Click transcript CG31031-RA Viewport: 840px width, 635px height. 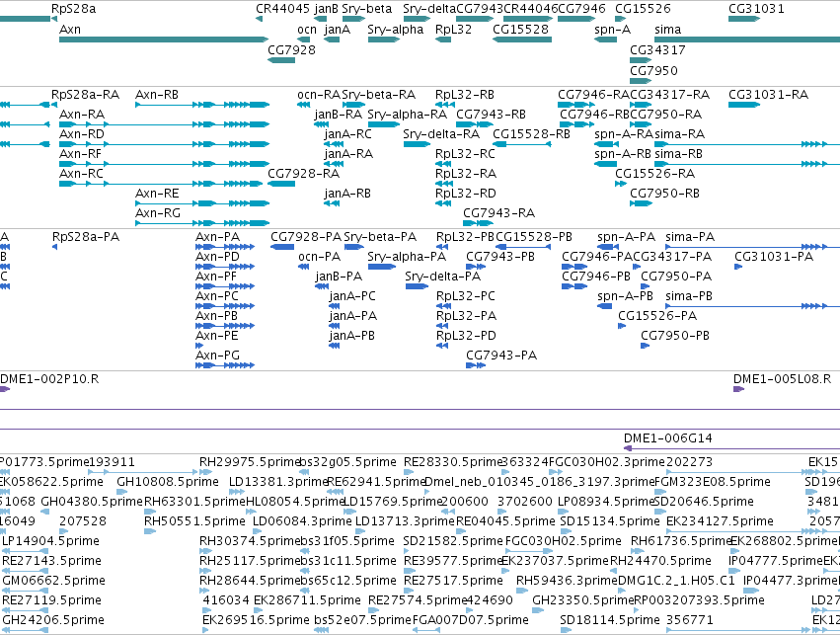pyautogui.click(x=744, y=105)
